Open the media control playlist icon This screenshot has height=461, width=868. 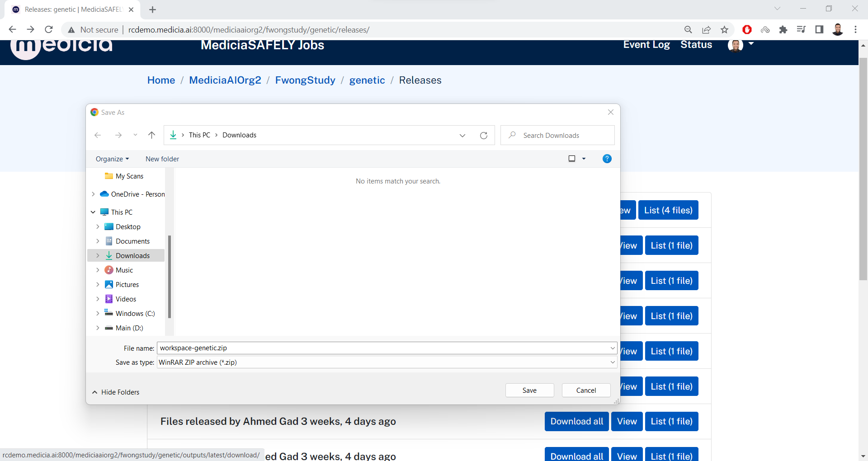801,29
